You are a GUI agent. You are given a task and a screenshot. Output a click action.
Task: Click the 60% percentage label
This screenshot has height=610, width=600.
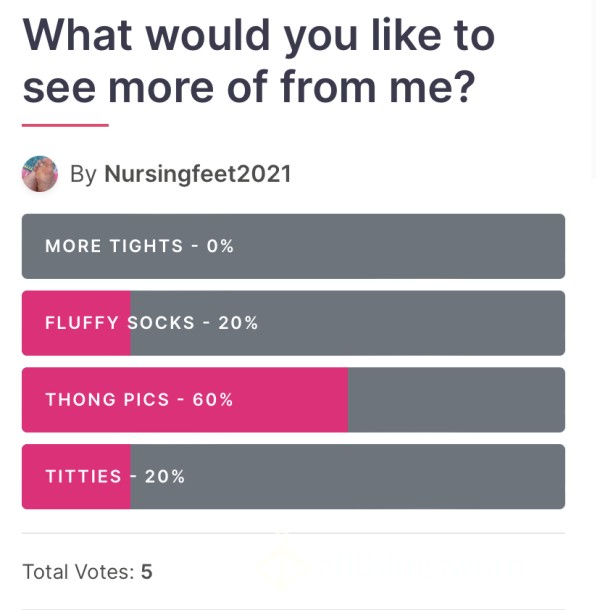213,400
